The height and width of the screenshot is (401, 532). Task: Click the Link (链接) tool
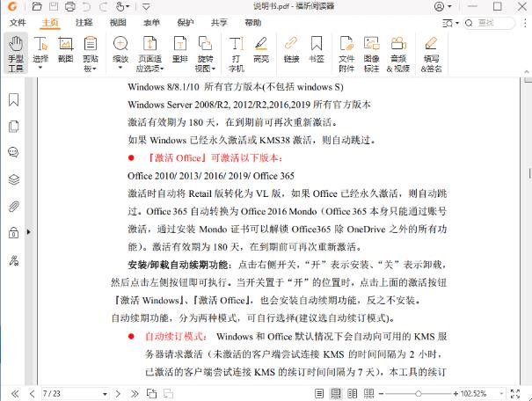[291, 49]
